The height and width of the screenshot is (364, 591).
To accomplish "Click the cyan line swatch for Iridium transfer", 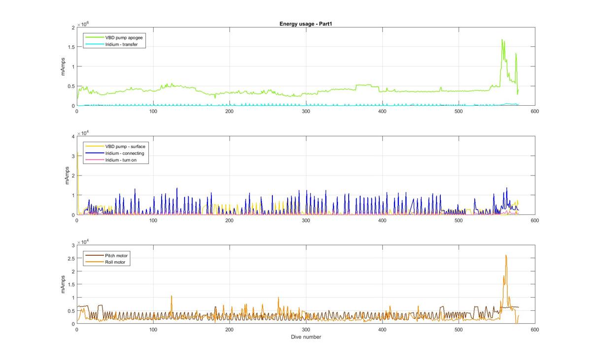I will 95,44.
